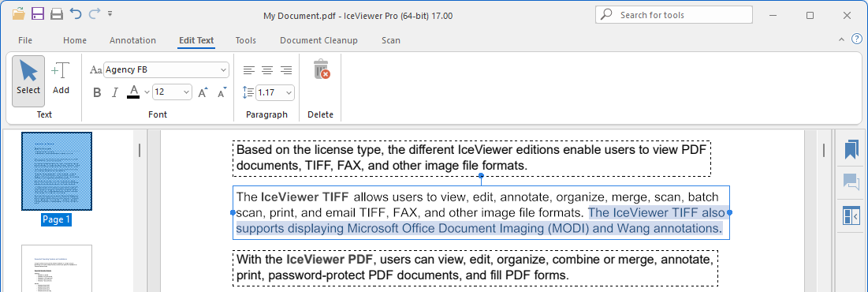This screenshot has height=292, width=868.
Task: Open the File menu
Action: tap(25, 40)
